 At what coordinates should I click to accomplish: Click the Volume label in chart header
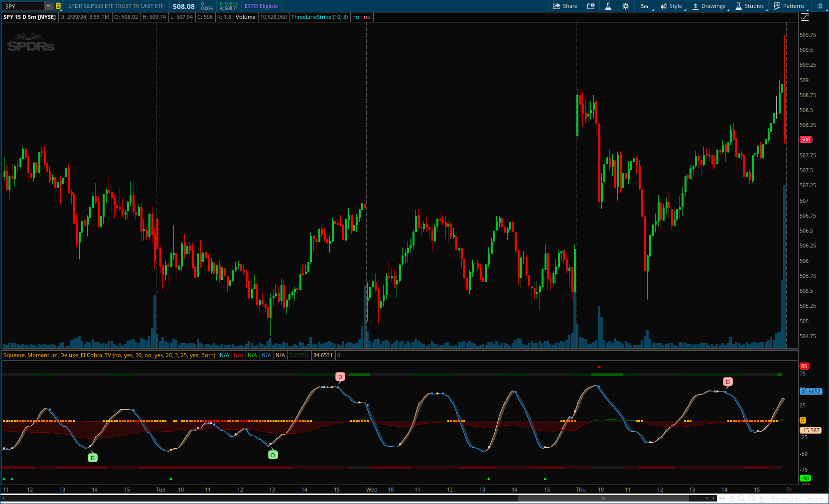click(246, 17)
